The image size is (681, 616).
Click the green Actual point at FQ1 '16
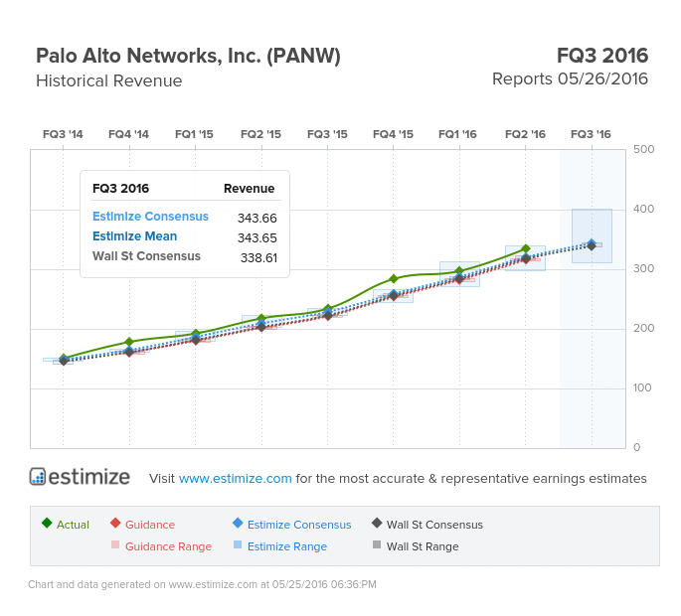[x=459, y=272]
